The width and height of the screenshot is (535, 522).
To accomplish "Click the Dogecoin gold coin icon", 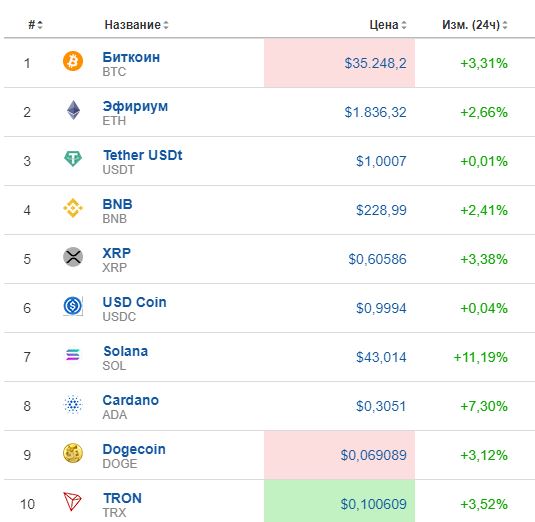I will tap(73, 453).
